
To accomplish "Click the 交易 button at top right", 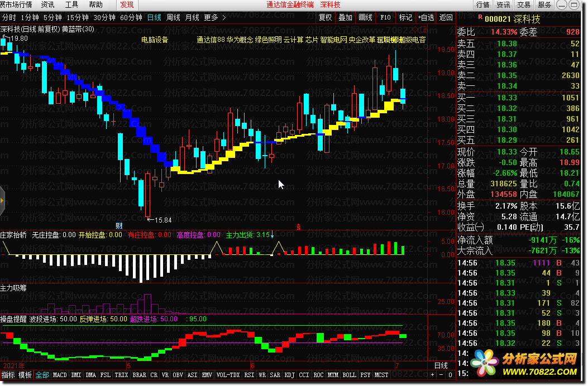I will tap(524, 5).
